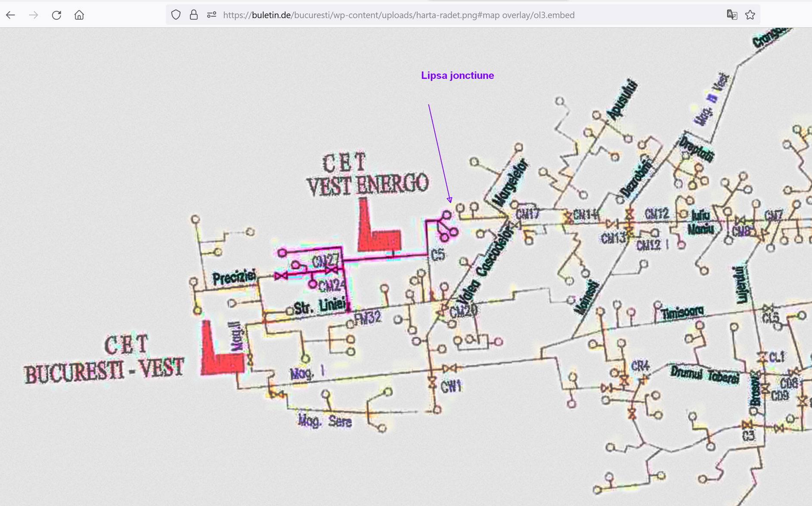
Task: Click the CM14 node label
Action: point(586,214)
